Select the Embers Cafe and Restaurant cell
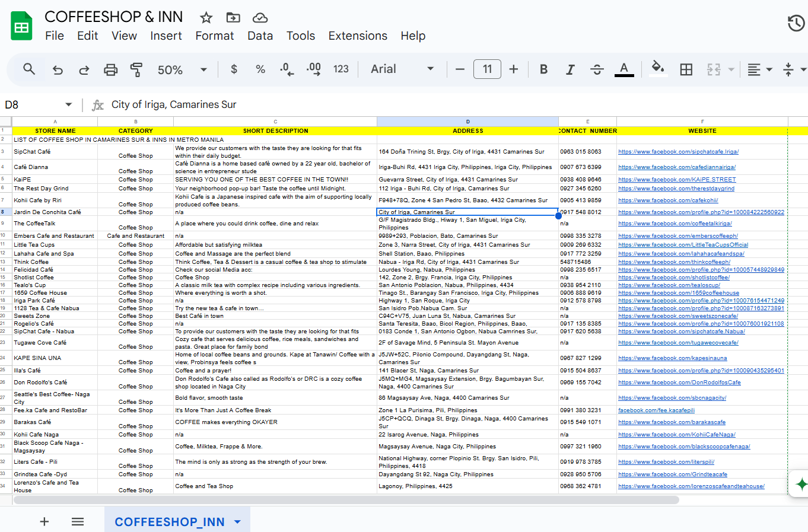 55,236
